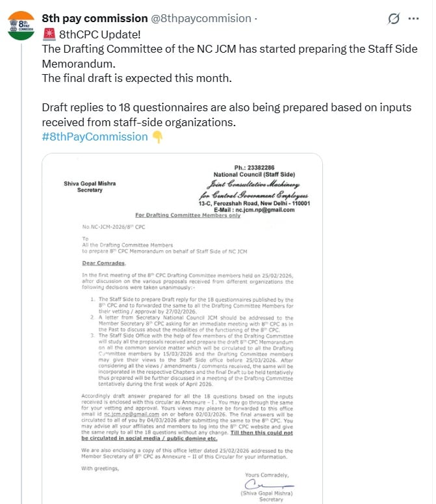Click "Shiva Gopal Mishra Secretary" at the letter's top-left
The width and height of the screenshot is (436, 504).
click(90, 187)
